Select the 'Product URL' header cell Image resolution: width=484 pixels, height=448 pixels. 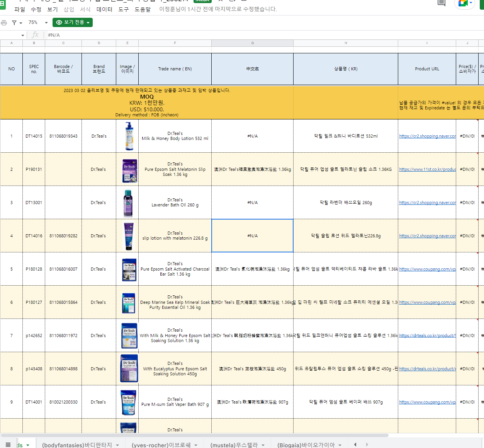[427, 69]
